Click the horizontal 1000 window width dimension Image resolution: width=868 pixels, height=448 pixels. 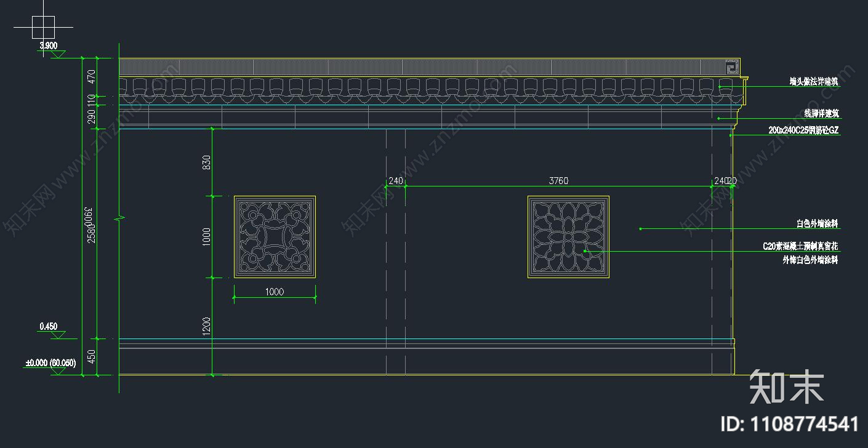[x=275, y=292]
